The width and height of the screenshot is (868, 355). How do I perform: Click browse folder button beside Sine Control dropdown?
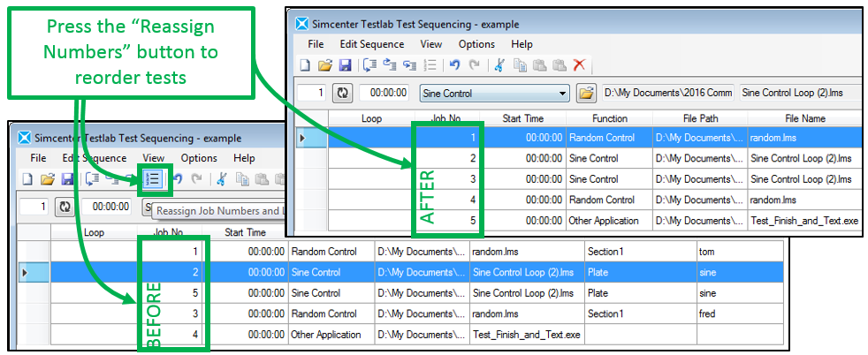point(586,93)
